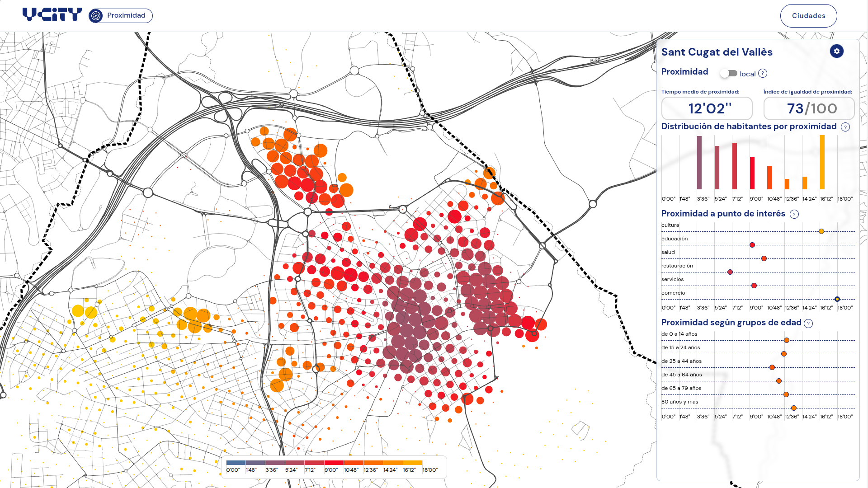Select the Proximidad pill tab
The height and width of the screenshot is (488, 868).
(121, 16)
